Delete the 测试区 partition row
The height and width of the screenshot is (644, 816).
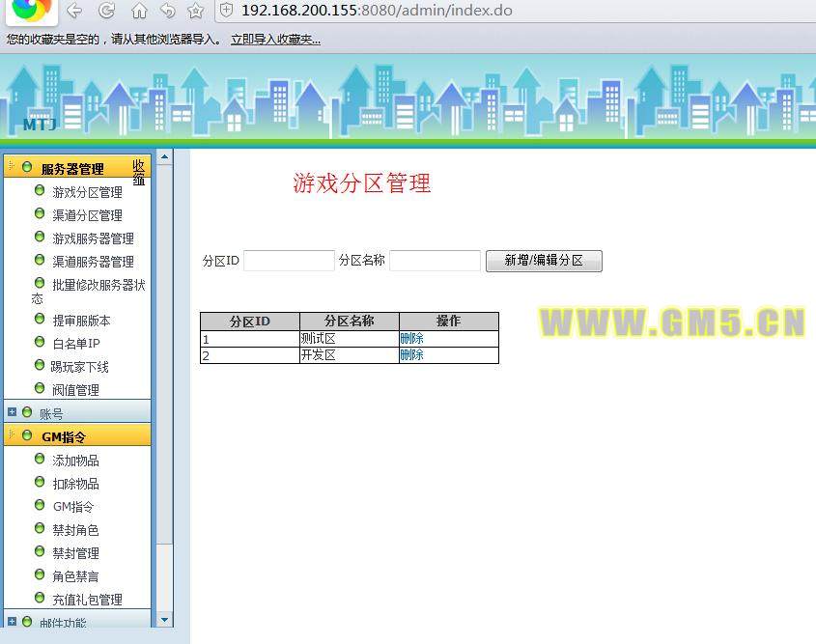click(x=411, y=339)
